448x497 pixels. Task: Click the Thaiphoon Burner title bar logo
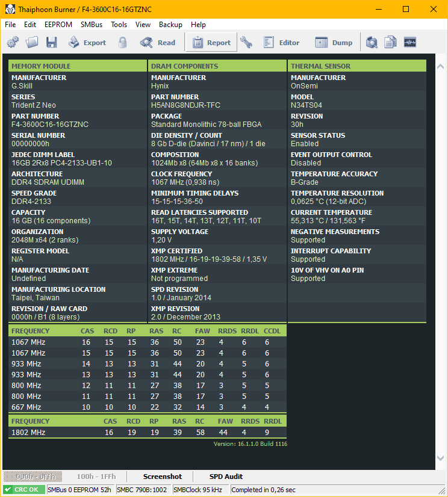click(x=10, y=9)
